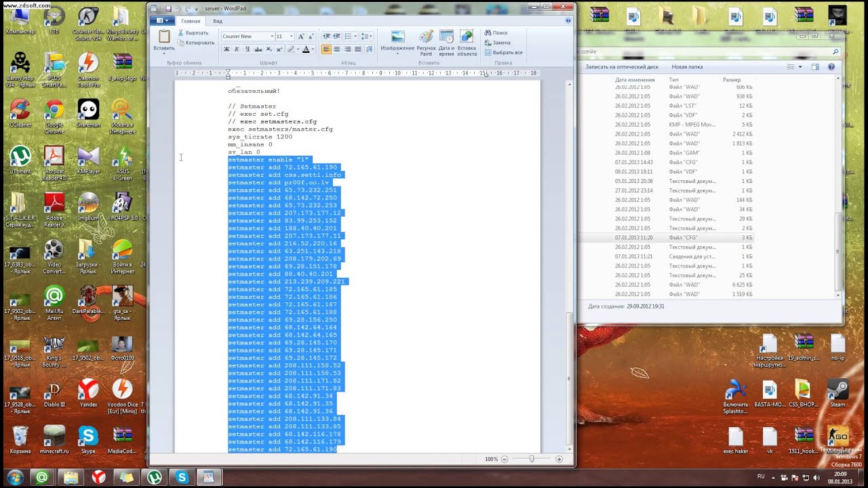Toggle underline (Ч) formatting

(248, 49)
